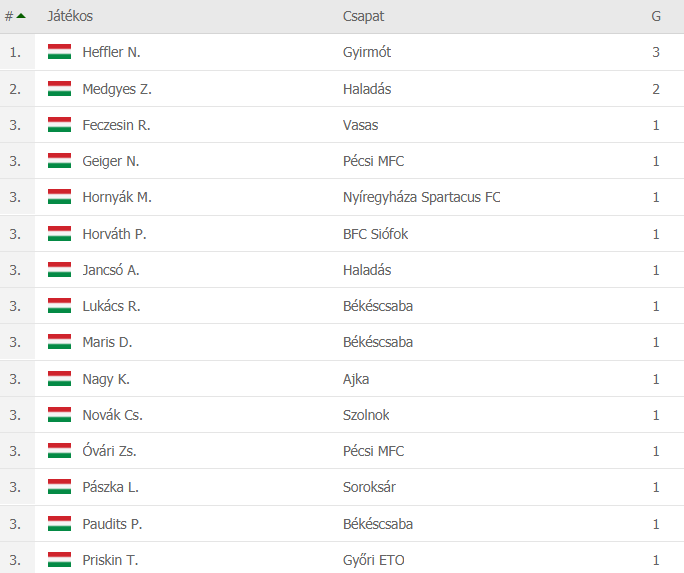The image size is (684, 573).
Task: Select player Novák Cs.
Action: pos(113,415)
